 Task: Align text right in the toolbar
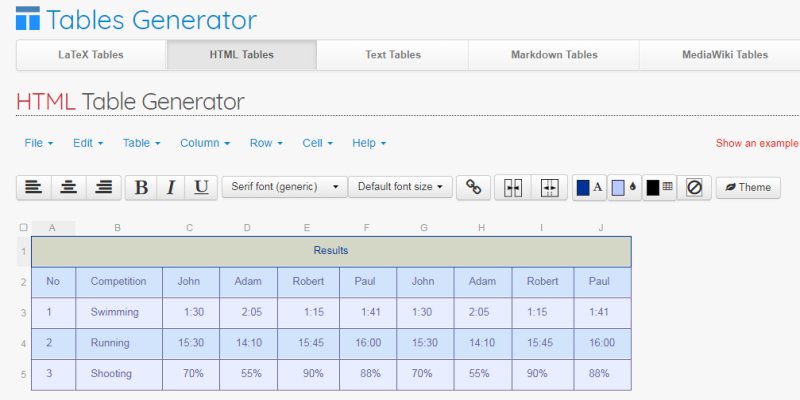click(104, 187)
